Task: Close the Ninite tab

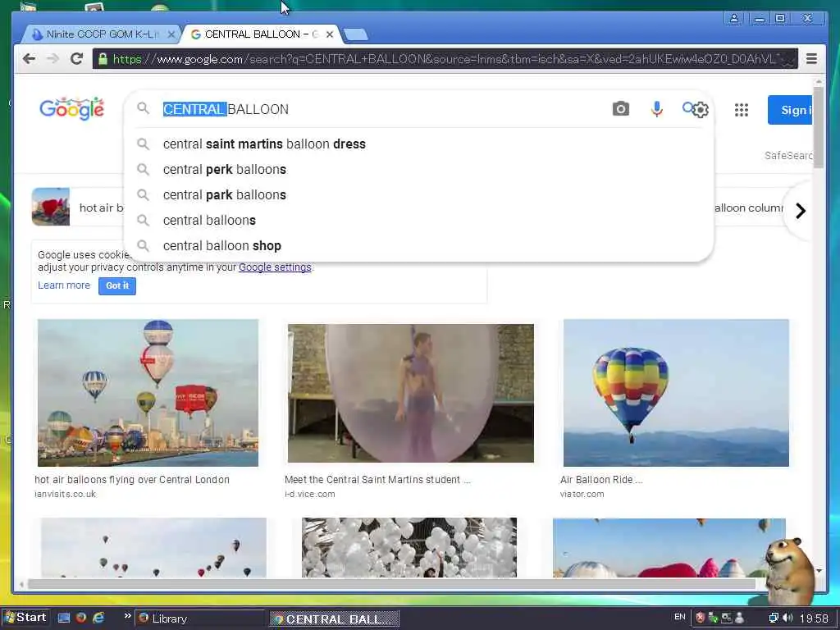Action: click(171, 34)
